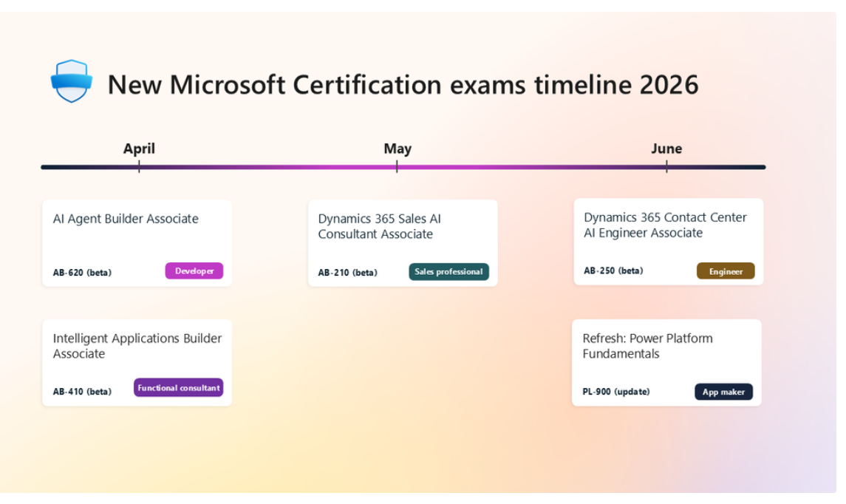Click the AB-620 (beta) exam code
Image resolution: width=846 pixels, height=504 pixels.
point(82,273)
